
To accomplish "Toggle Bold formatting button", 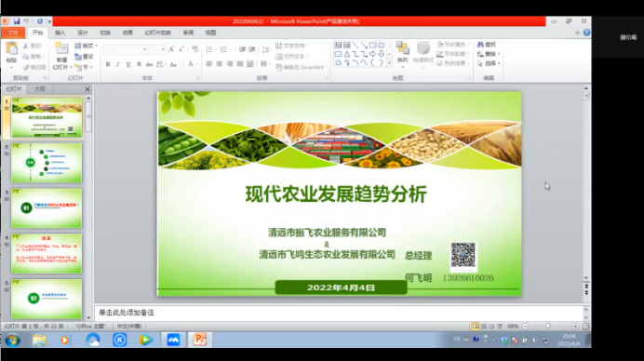I will (x=108, y=64).
